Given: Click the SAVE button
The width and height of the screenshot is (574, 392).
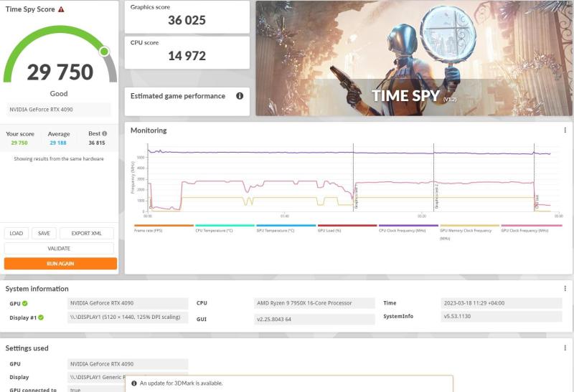Looking at the screenshot, I should (44, 233).
